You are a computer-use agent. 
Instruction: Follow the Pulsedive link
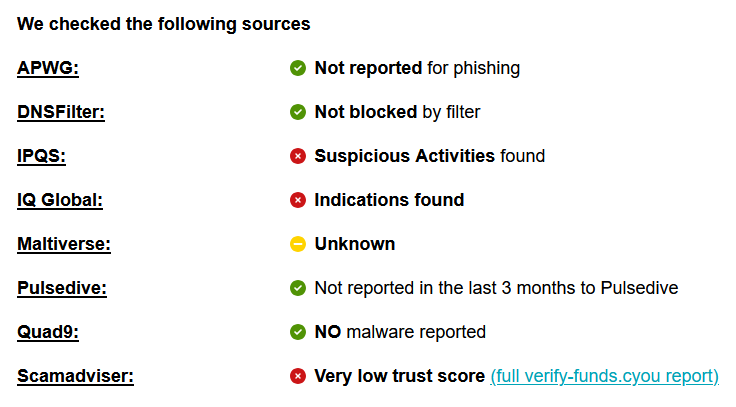pyautogui.click(x=62, y=288)
